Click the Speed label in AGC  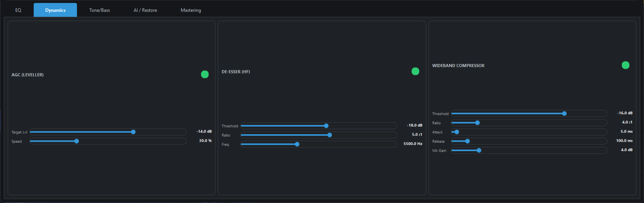[16, 142]
